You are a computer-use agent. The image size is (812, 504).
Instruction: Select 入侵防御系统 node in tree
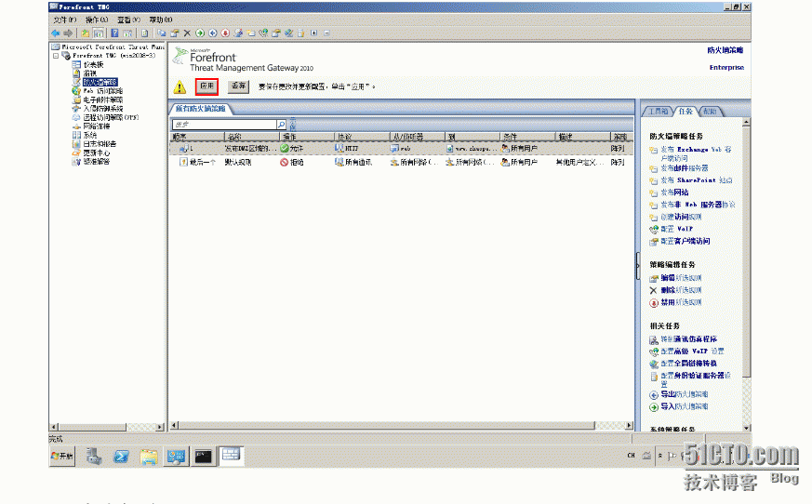point(102,108)
